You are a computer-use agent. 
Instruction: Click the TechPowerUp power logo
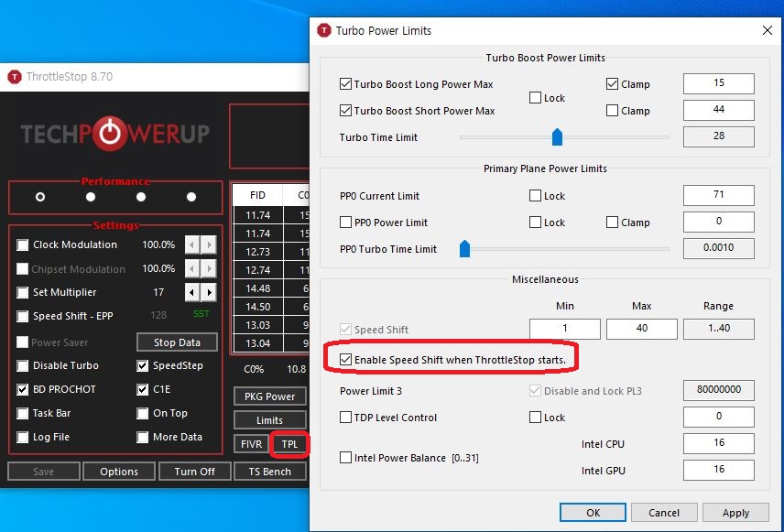(110, 134)
